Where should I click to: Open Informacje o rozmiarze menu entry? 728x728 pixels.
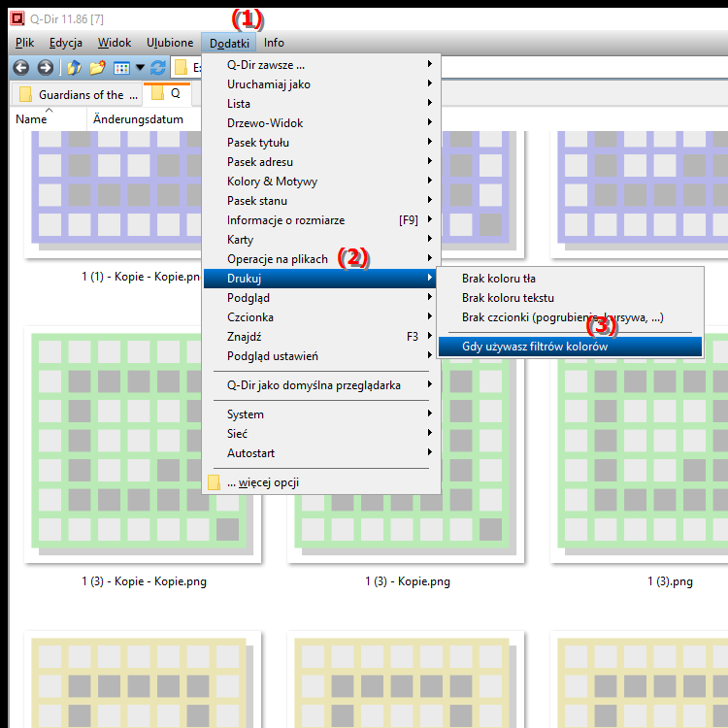point(321,220)
